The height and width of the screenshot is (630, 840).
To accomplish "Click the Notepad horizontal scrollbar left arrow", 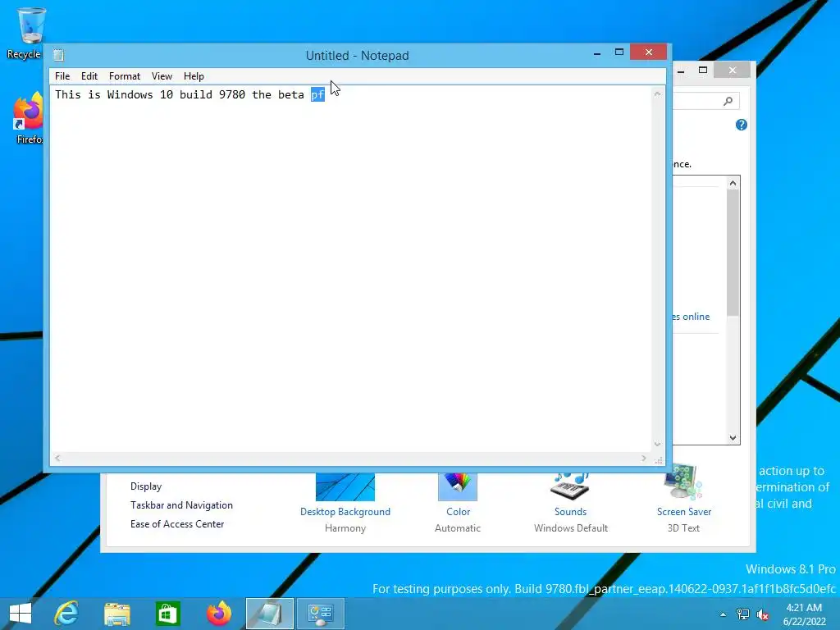I will 57,458.
